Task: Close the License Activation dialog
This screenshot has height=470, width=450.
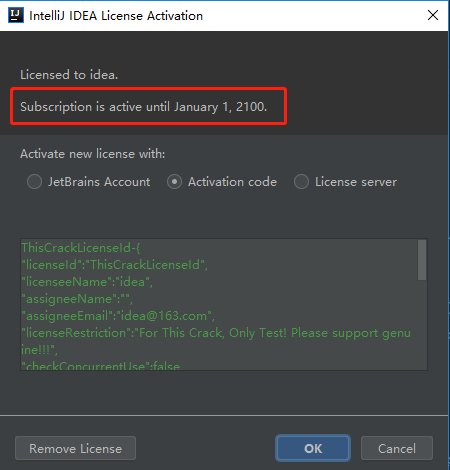Action: point(433,15)
